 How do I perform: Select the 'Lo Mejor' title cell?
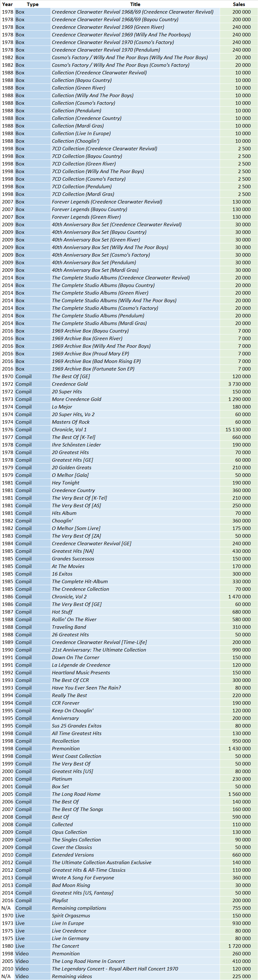click(x=62, y=407)
